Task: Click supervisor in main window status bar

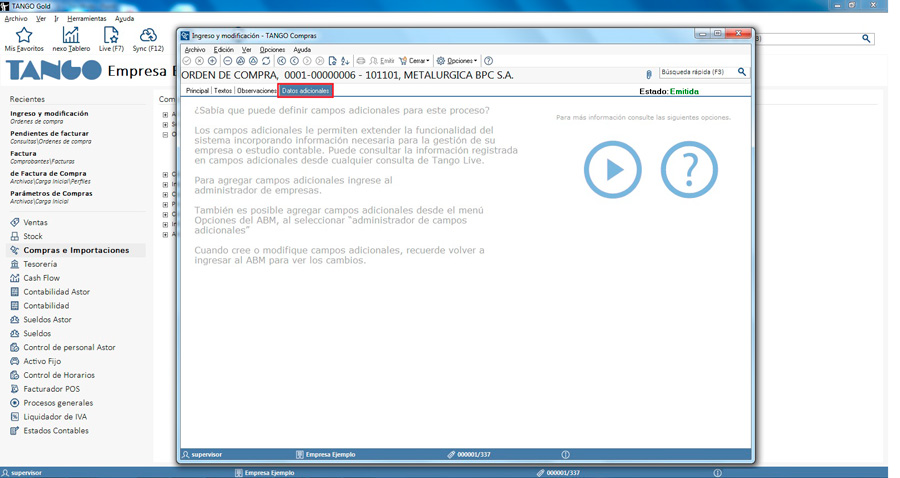Action: click(x=22, y=473)
